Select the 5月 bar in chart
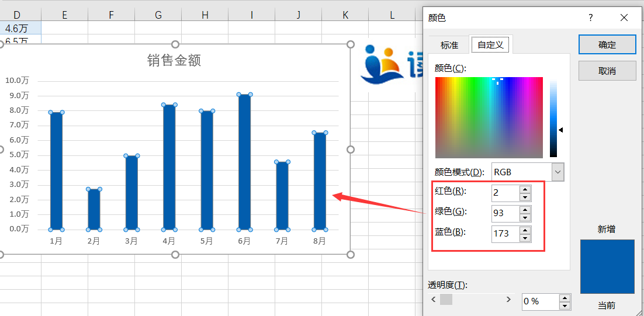644x316 pixels. tap(207, 170)
